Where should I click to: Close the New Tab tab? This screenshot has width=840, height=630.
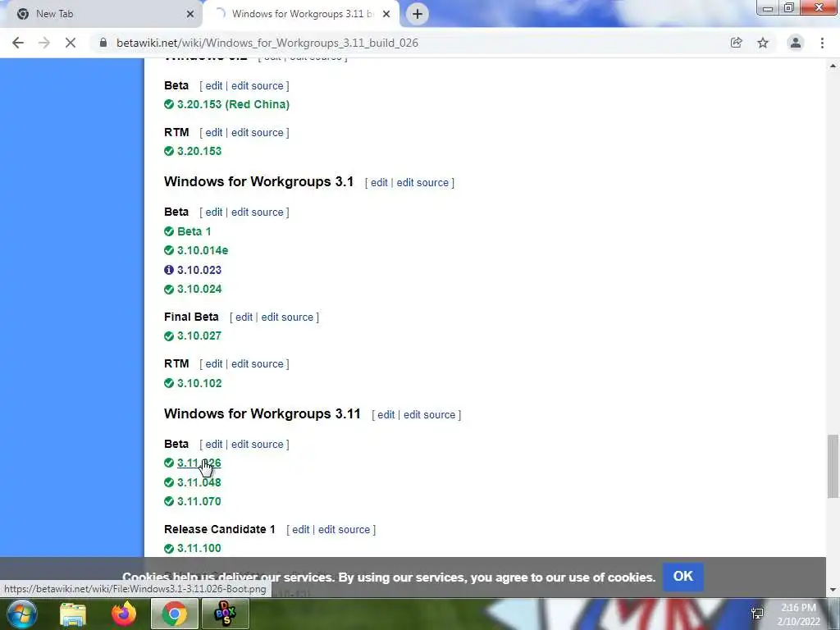click(x=190, y=14)
